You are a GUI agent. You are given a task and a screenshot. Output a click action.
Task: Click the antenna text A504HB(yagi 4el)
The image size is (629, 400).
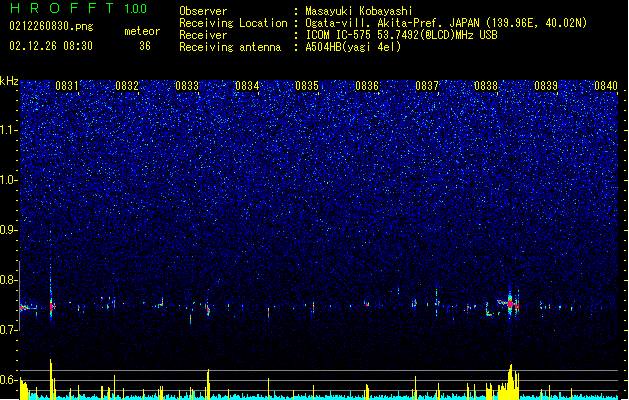[x=353, y=47]
